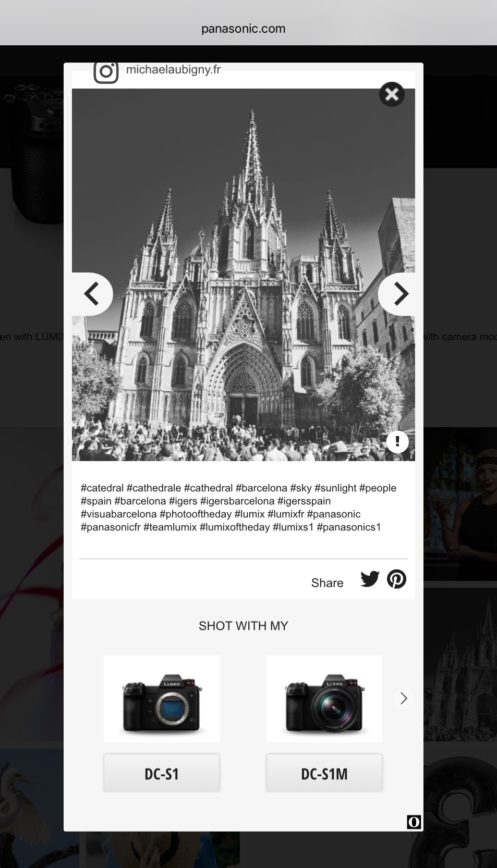Click the black square logo in the popup corner

coord(414,822)
